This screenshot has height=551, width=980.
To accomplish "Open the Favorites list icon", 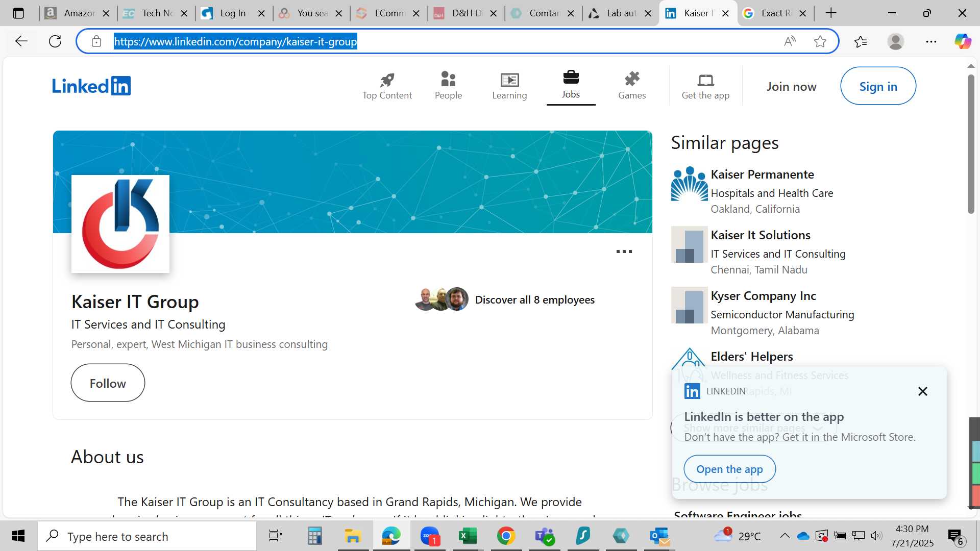I will pos(861,41).
